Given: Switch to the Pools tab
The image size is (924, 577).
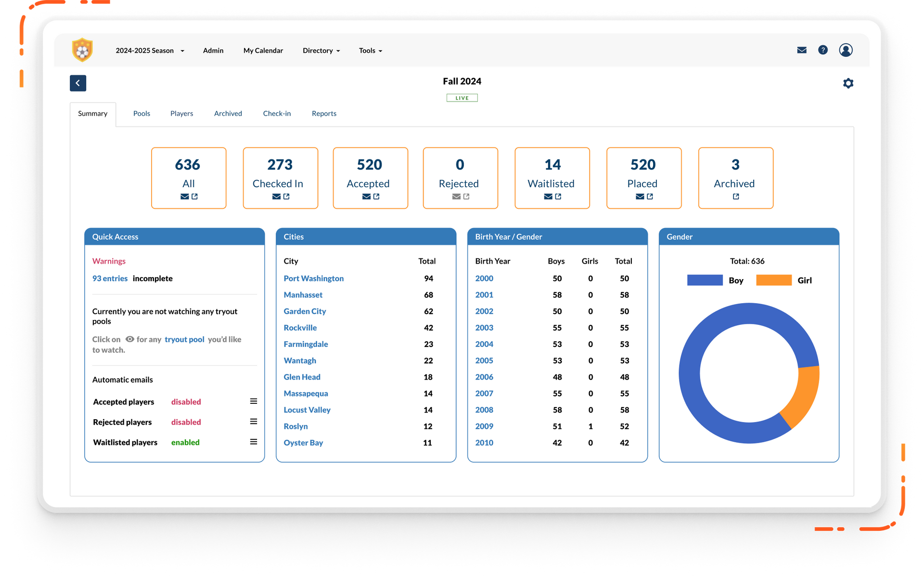Looking at the screenshot, I should (x=141, y=114).
